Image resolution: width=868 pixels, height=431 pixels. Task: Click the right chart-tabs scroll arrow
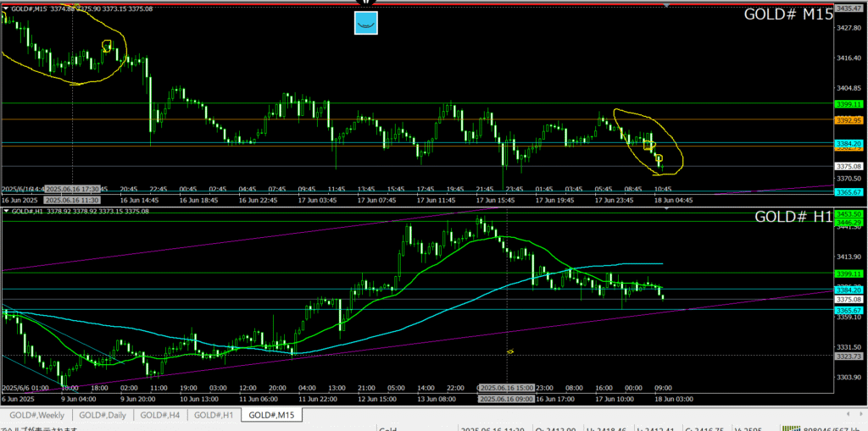point(862,414)
